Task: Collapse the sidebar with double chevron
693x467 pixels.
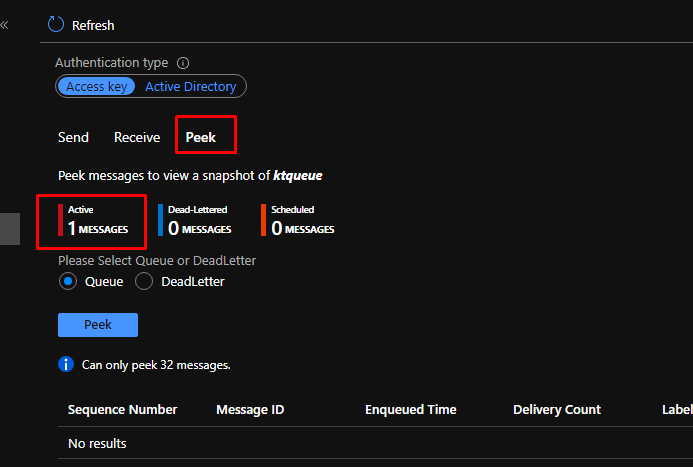Action: [x=5, y=24]
